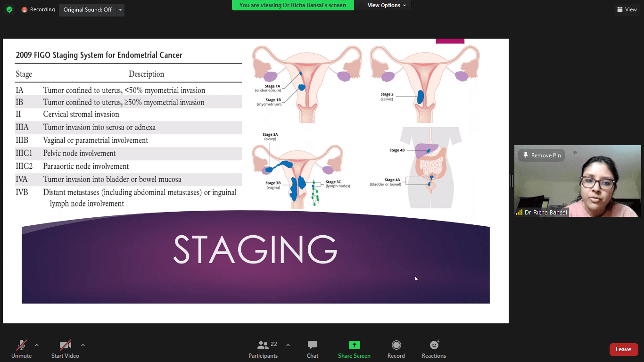Image resolution: width=644 pixels, height=362 pixels.
Task: Click the View layout button
Action: pyautogui.click(x=627, y=9)
